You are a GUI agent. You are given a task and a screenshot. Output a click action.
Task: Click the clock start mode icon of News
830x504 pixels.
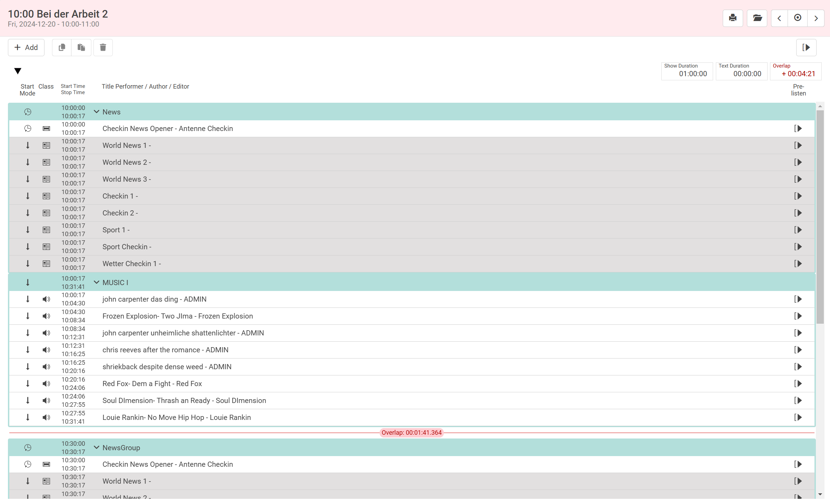(28, 112)
